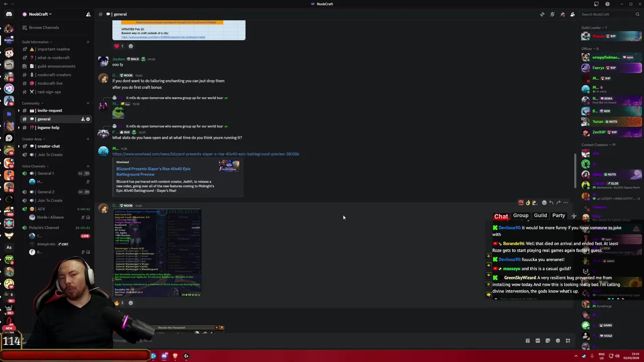The image size is (644, 362).
Task: Switch to the Chat tab in overlay
Action: tap(501, 216)
